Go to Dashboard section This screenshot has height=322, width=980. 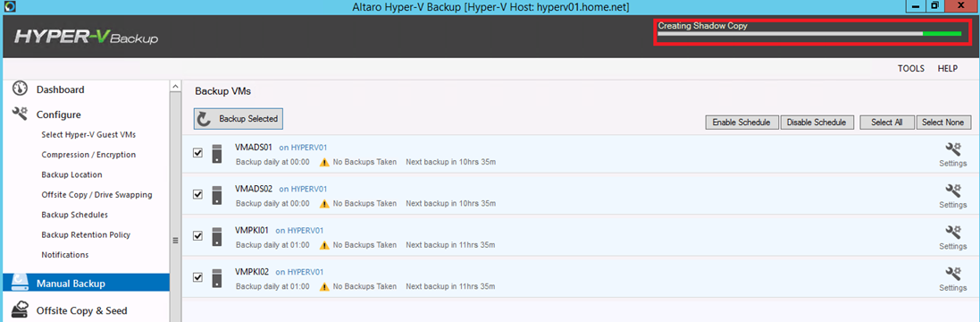click(60, 89)
